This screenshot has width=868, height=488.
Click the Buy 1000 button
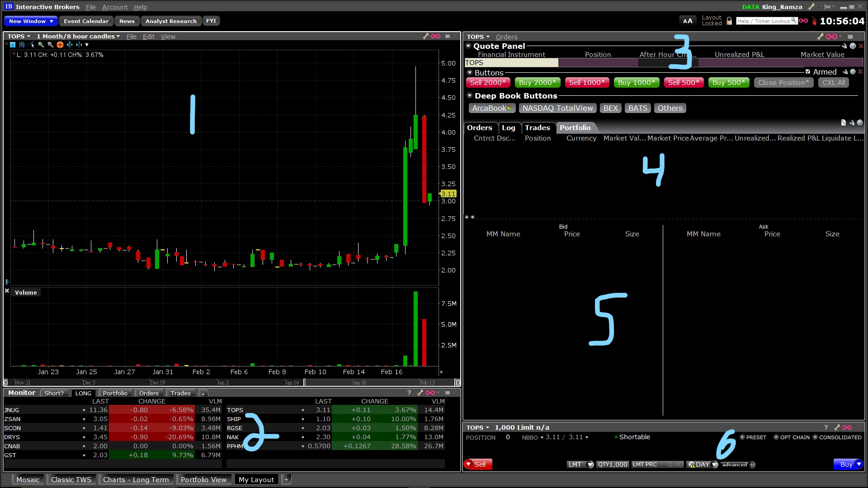(636, 83)
